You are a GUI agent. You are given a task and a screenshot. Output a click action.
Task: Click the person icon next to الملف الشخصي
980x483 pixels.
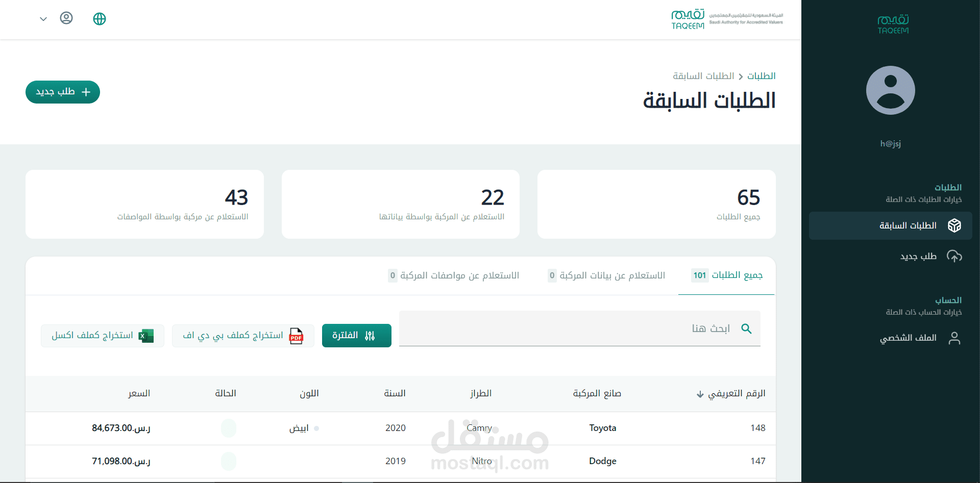click(x=955, y=338)
